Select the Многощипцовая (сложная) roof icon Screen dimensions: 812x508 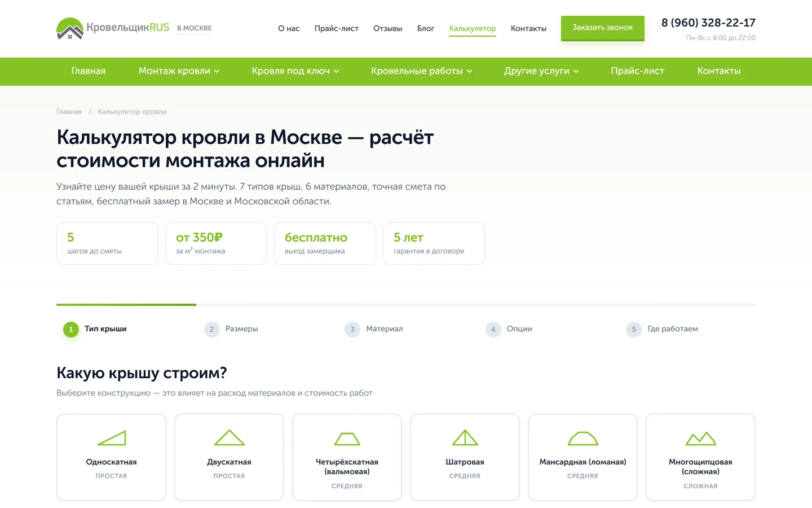(701, 439)
